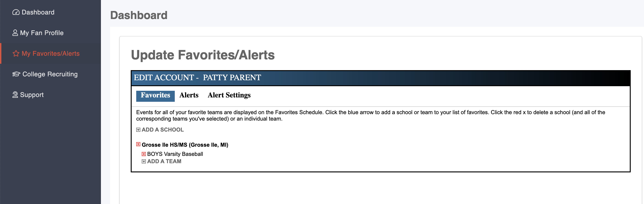Click the ADD A TEAM label
Image resolution: width=644 pixels, height=204 pixels.
click(x=164, y=162)
